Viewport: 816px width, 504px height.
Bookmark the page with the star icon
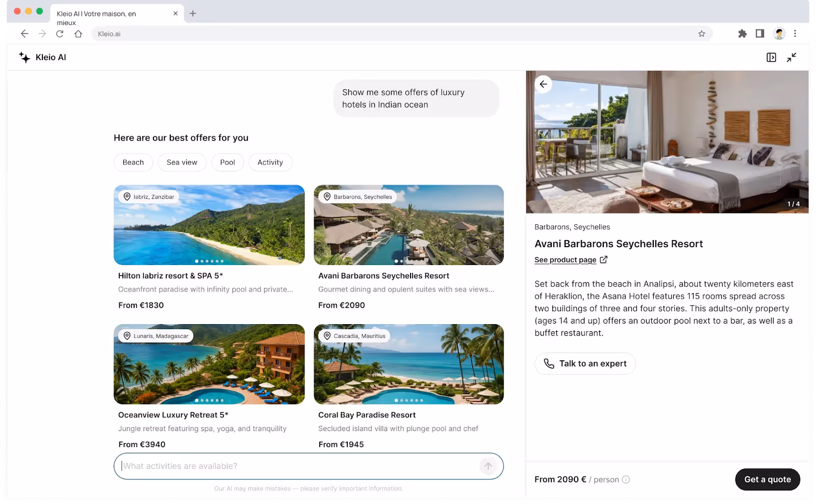(x=702, y=34)
